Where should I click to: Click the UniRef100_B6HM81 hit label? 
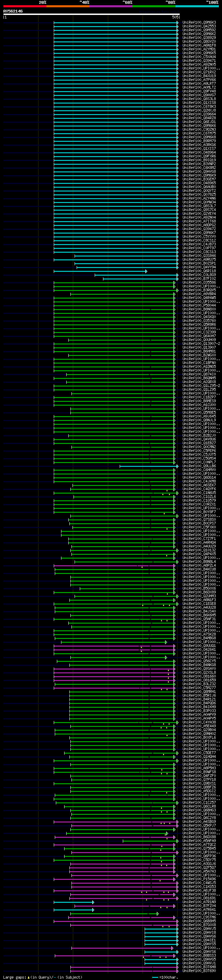pos(199,351)
